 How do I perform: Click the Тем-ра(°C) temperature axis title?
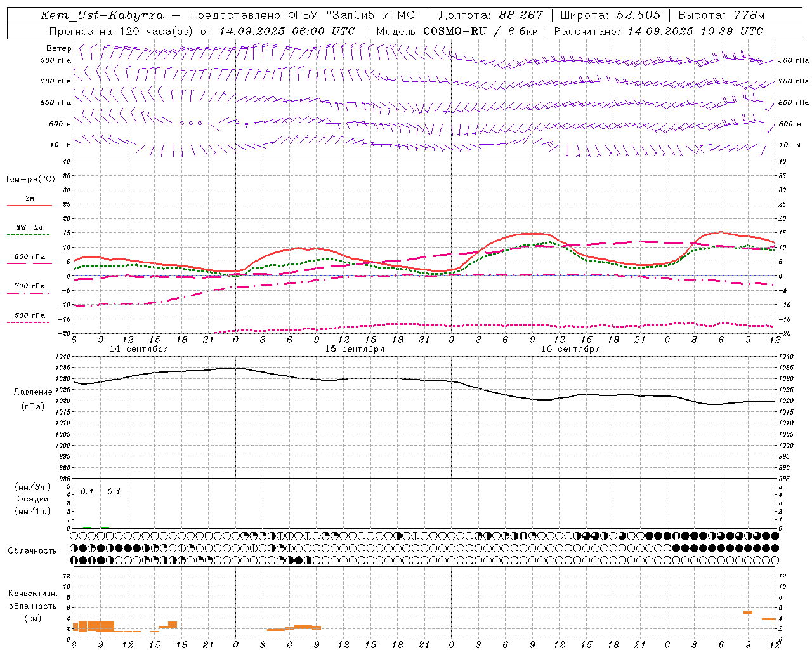(30, 180)
